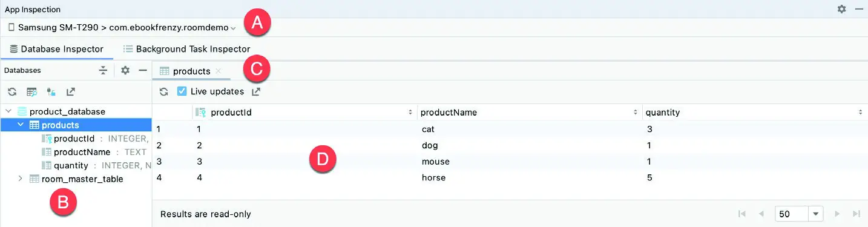This screenshot has height=227, width=868.
Task: Open Databases panel options gear
Action: (x=125, y=70)
